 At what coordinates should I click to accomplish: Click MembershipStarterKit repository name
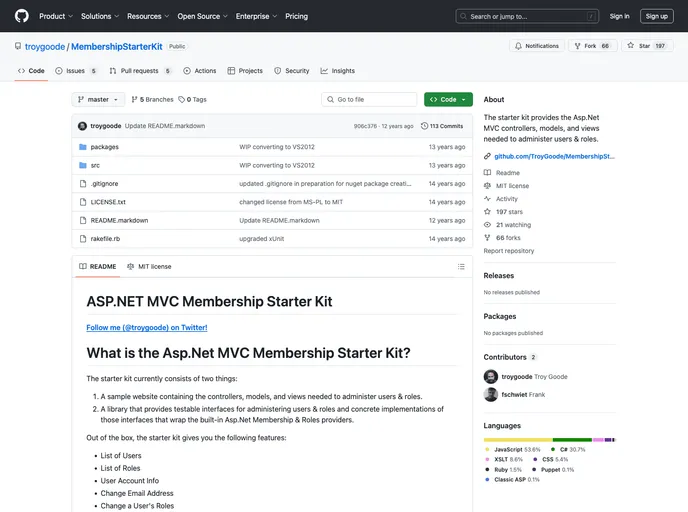(x=117, y=47)
